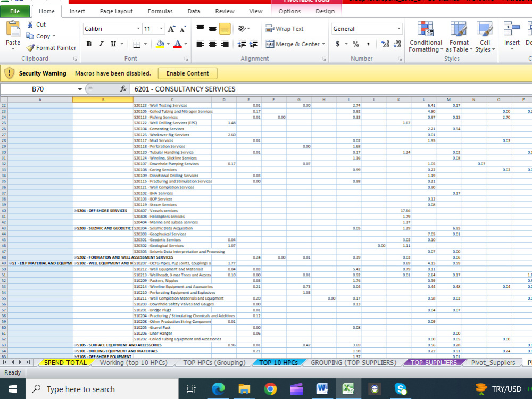This screenshot has width=532, height=399.
Task: Increase font size with Grow Font icon
Action: (x=171, y=29)
